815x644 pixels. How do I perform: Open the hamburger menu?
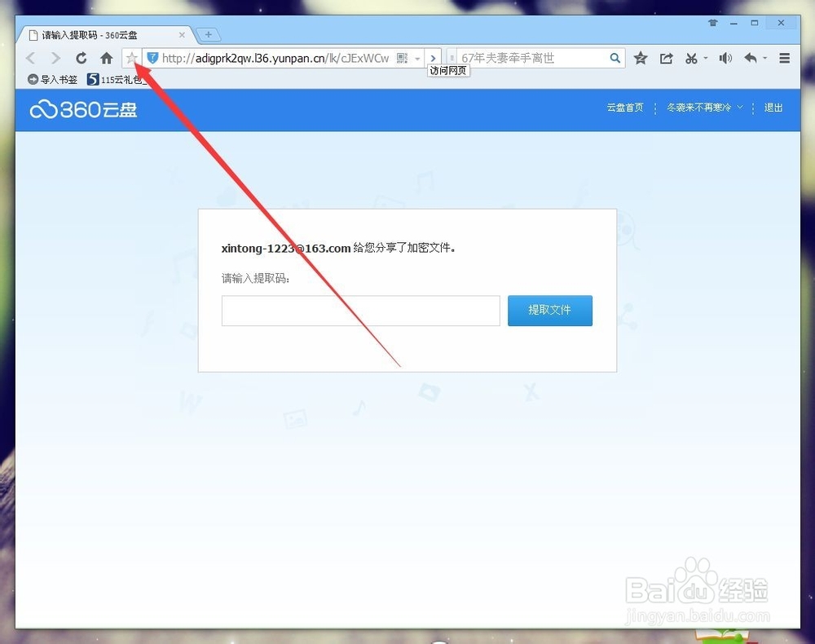(785, 58)
